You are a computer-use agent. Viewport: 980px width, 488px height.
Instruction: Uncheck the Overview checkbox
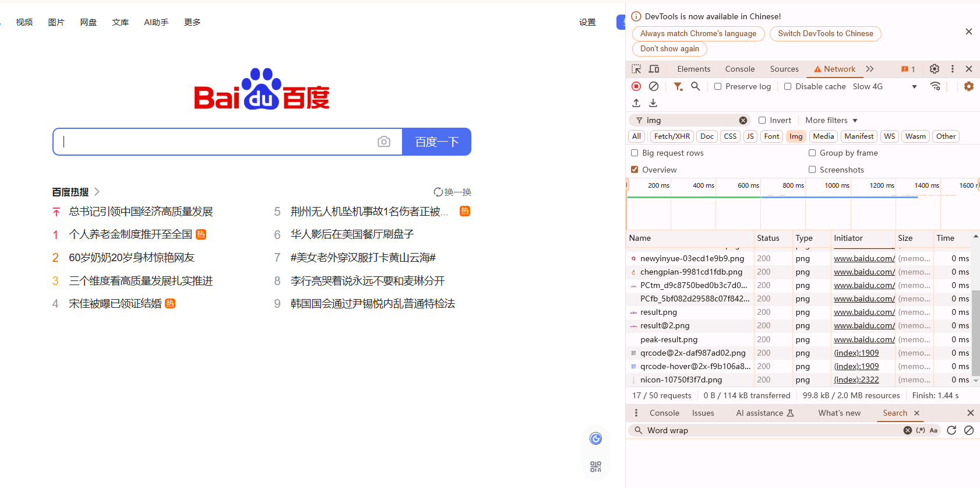pos(634,170)
